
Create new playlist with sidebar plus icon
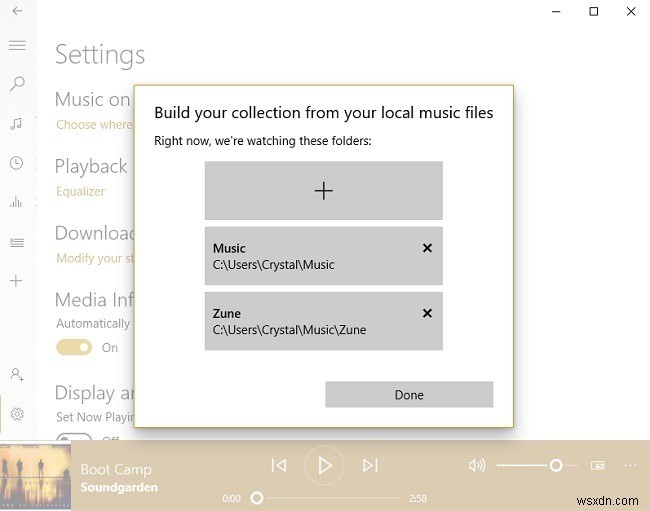tap(16, 281)
